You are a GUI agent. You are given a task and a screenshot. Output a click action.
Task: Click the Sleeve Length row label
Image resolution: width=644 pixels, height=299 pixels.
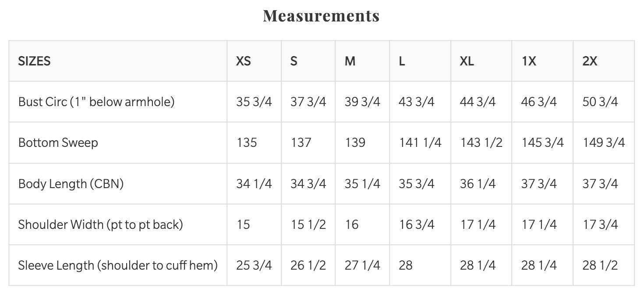coord(118,265)
